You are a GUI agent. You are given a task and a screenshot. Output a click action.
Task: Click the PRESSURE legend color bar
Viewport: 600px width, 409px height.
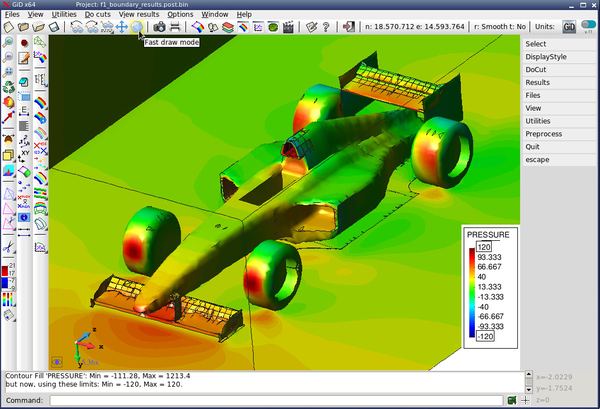pyautogui.click(x=471, y=291)
